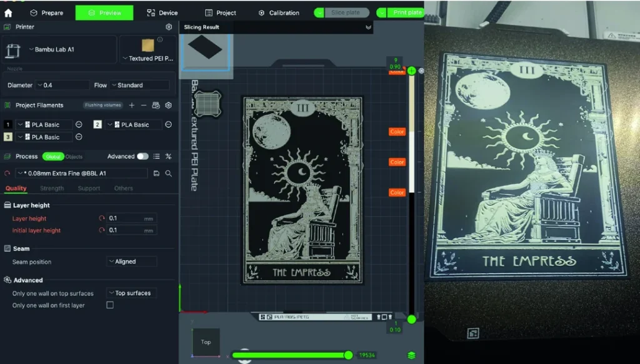Open Flushing volumes settings

(104, 106)
